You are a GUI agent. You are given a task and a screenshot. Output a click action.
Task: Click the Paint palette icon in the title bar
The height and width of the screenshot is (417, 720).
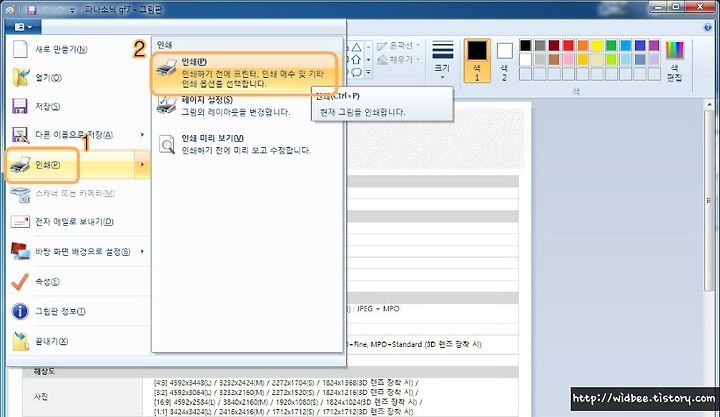(10, 9)
